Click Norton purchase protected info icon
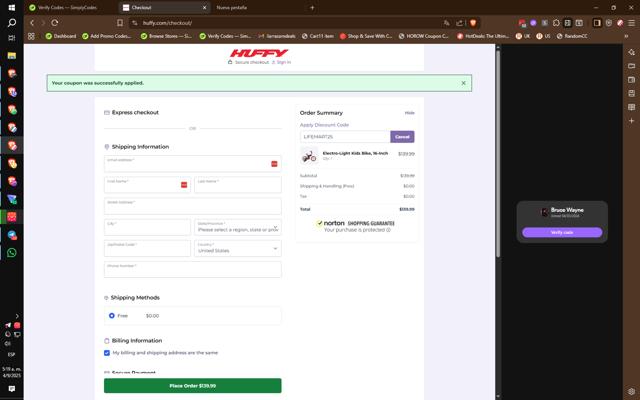Image resolution: width=640 pixels, height=400 pixels. 388,230
